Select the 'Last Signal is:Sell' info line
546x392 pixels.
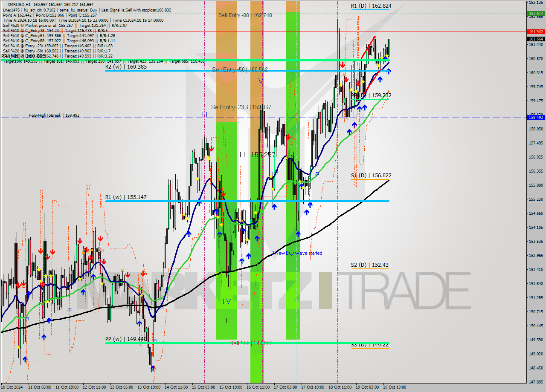tap(86, 10)
